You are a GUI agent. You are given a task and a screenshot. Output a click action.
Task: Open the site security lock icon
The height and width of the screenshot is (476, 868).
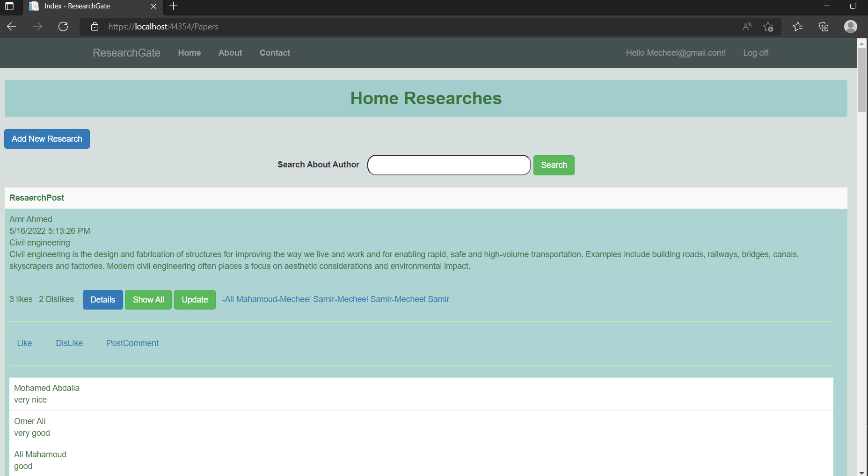(x=95, y=27)
